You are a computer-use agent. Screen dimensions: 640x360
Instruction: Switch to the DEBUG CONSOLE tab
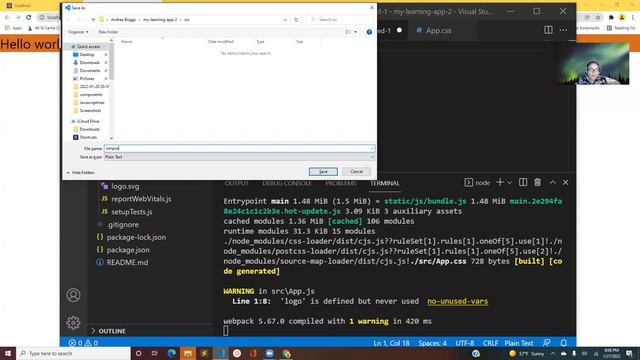[287, 184]
